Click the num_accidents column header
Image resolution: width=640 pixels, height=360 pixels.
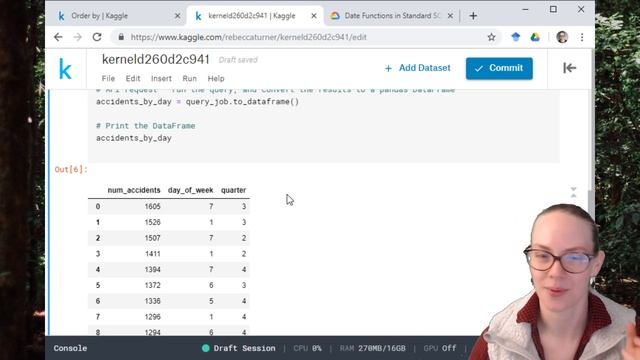(134, 190)
